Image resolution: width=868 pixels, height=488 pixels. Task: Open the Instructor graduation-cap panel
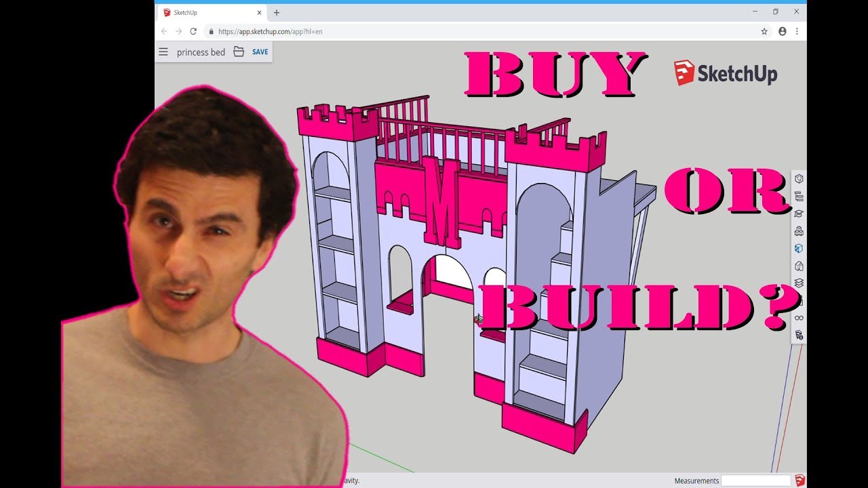[x=799, y=213]
